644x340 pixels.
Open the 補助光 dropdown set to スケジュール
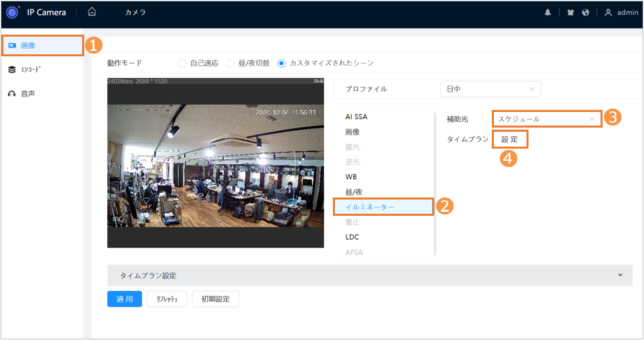546,119
